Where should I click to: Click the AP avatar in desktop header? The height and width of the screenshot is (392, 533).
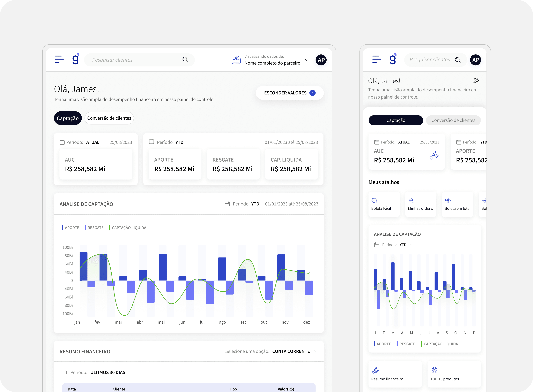tap(321, 60)
